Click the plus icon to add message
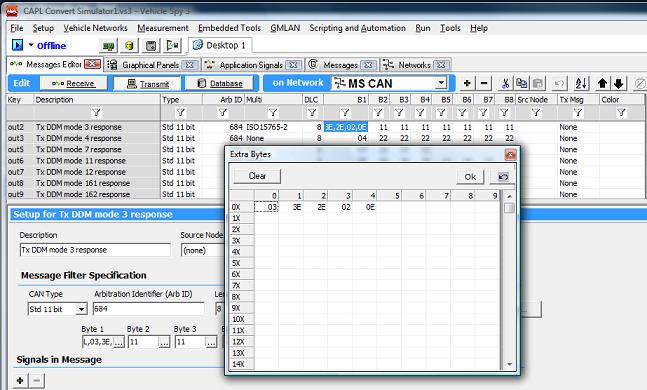The width and height of the screenshot is (647, 390). [467, 83]
